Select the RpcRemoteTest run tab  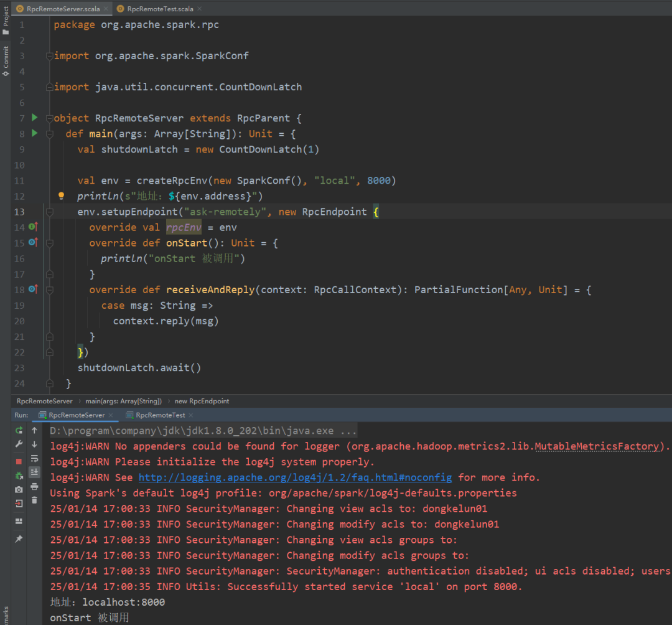tap(160, 415)
